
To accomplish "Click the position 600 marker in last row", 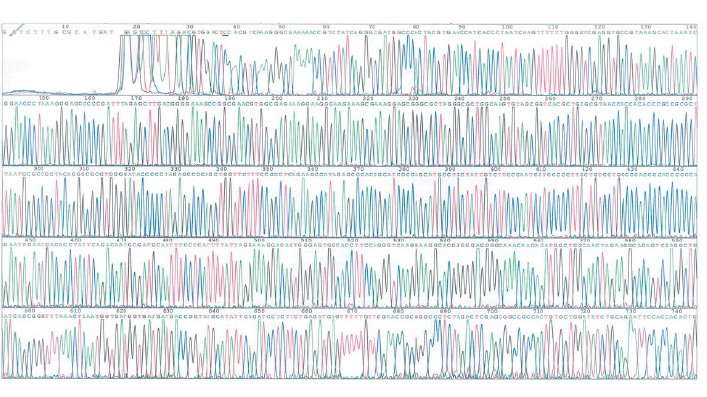I will [30, 311].
